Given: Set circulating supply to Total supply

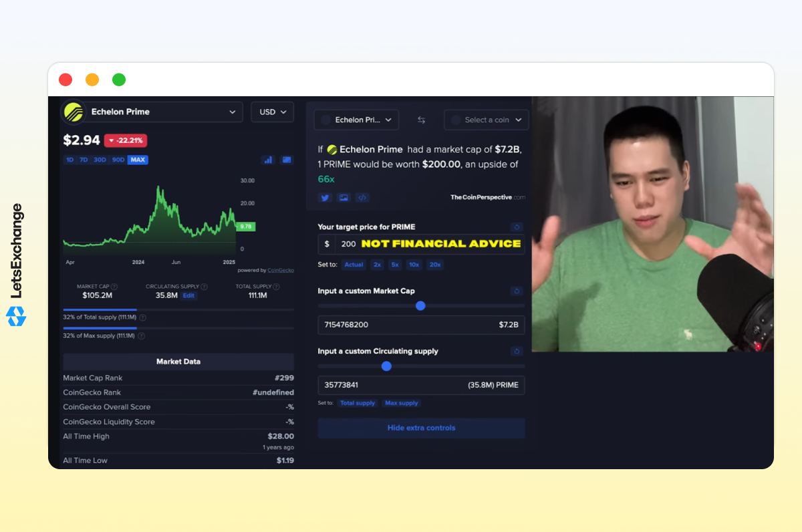Looking at the screenshot, I should pyautogui.click(x=357, y=403).
